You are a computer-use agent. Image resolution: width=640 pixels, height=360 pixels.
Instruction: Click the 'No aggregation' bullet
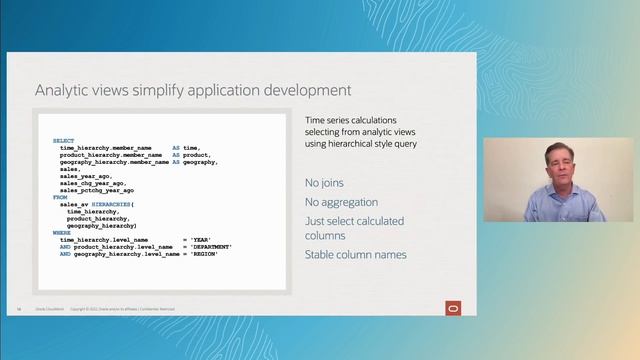pos(341,202)
